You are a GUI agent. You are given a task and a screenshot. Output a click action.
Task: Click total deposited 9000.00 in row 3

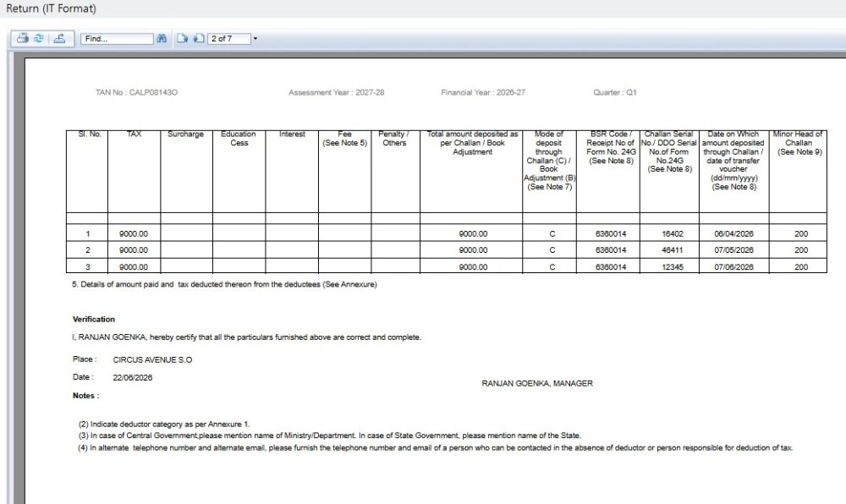coord(473,267)
